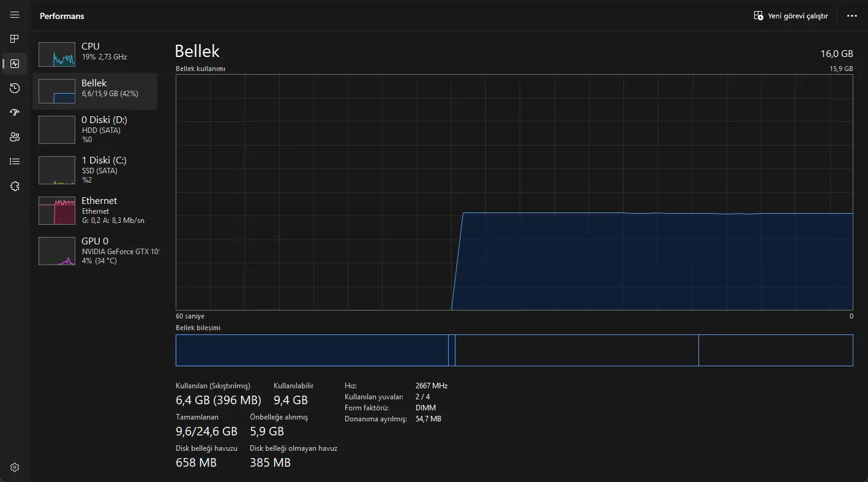Click the Bellek bileşimi label
The height and width of the screenshot is (482, 868).
(x=198, y=328)
